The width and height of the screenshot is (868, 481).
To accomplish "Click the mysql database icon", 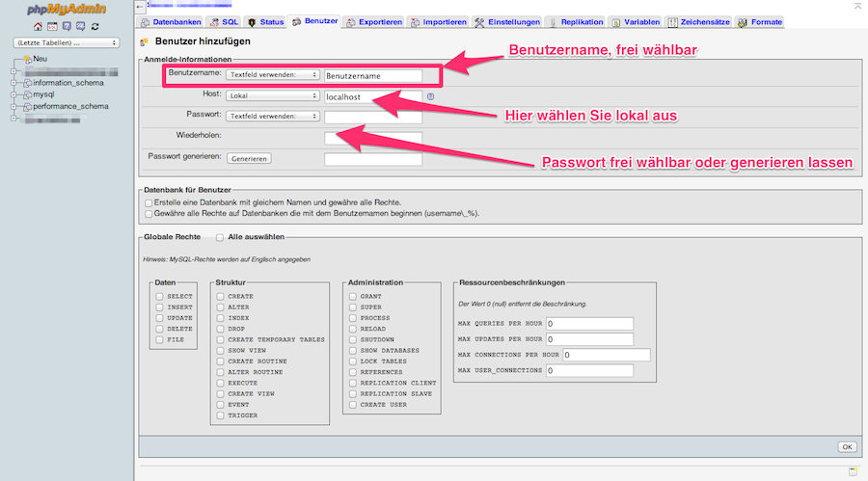I will coord(27,94).
